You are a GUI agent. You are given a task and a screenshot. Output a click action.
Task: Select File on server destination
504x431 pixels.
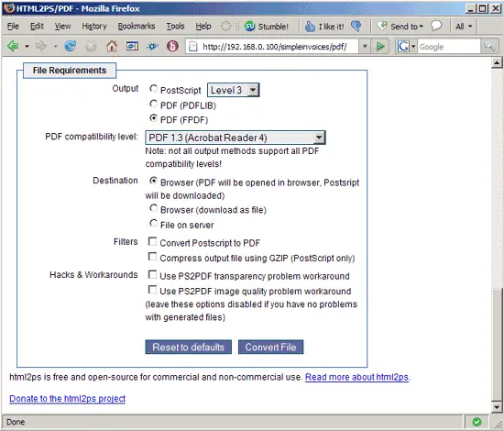pos(154,223)
